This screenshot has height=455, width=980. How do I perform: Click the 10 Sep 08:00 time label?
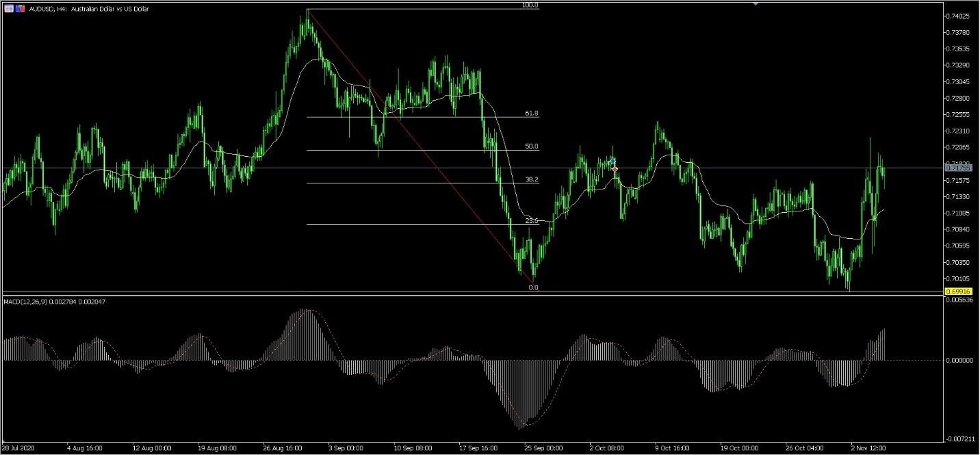(413, 449)
